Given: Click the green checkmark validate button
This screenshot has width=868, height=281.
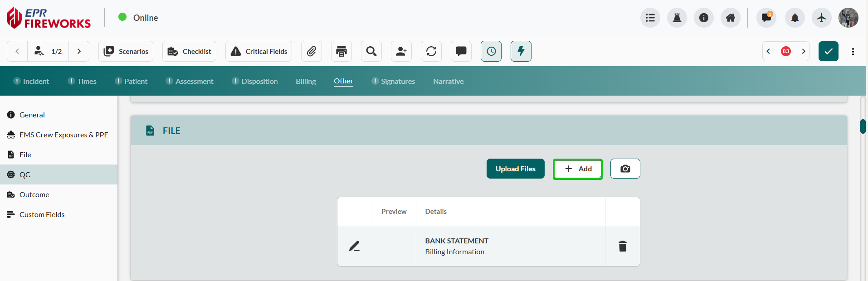Looking at the screenshot, I should point(828,51).
